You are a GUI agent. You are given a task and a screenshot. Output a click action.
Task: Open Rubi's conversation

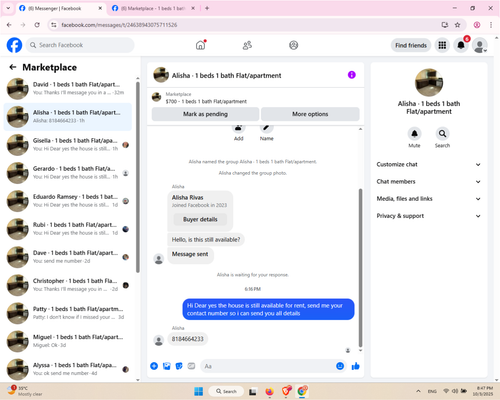coord(68,229)
